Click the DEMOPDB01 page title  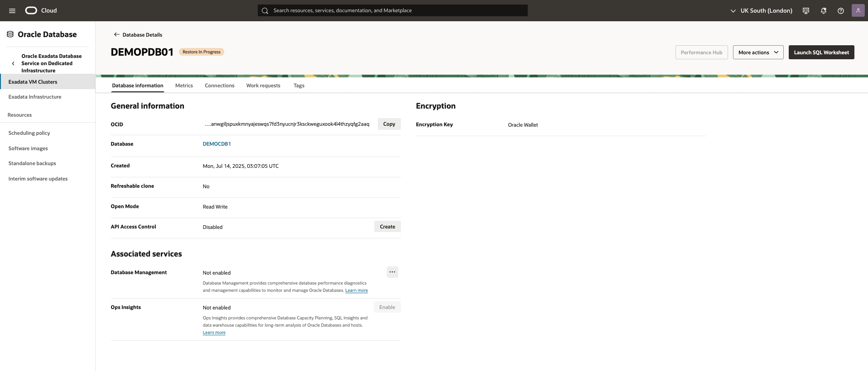click(x=142, y=52)
